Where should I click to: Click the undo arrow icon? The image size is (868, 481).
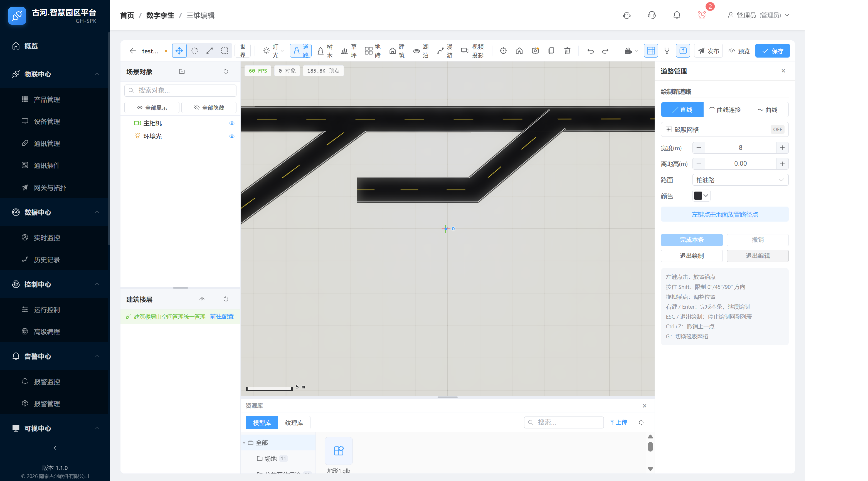pyautogui.click(x=590, y=51)
